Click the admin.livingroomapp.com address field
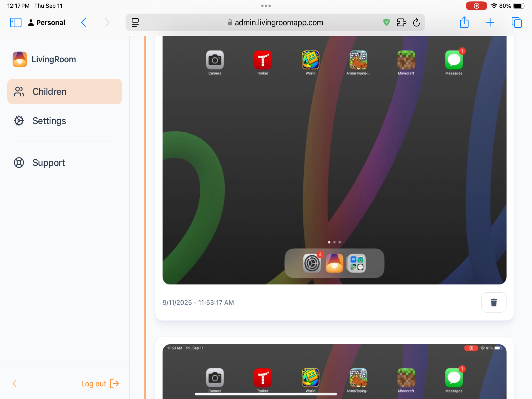Image resolution: width=532 pixels, height=399 pixels. (x=275, y=22)
